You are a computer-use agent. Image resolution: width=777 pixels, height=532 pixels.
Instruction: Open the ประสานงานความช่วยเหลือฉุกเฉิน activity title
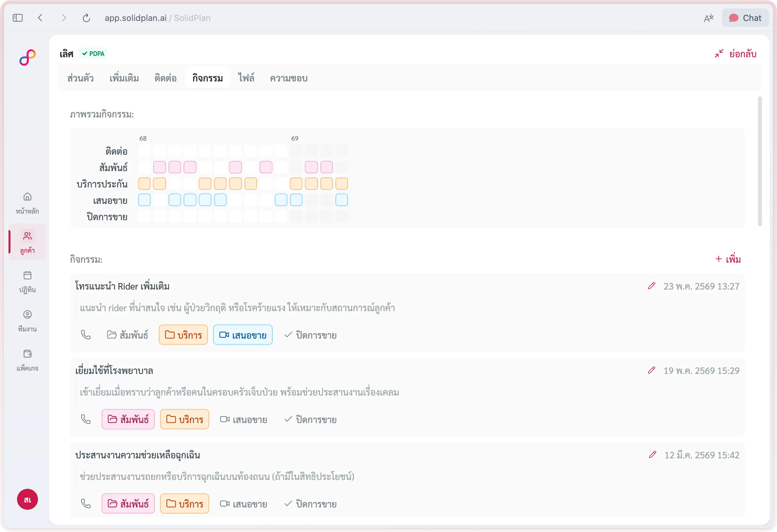(137, 455)
